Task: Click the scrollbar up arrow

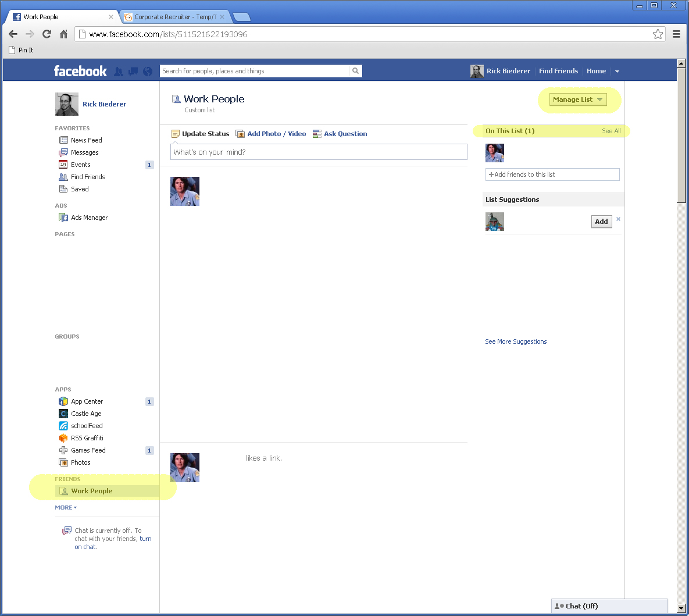Action: pos(681,63)
